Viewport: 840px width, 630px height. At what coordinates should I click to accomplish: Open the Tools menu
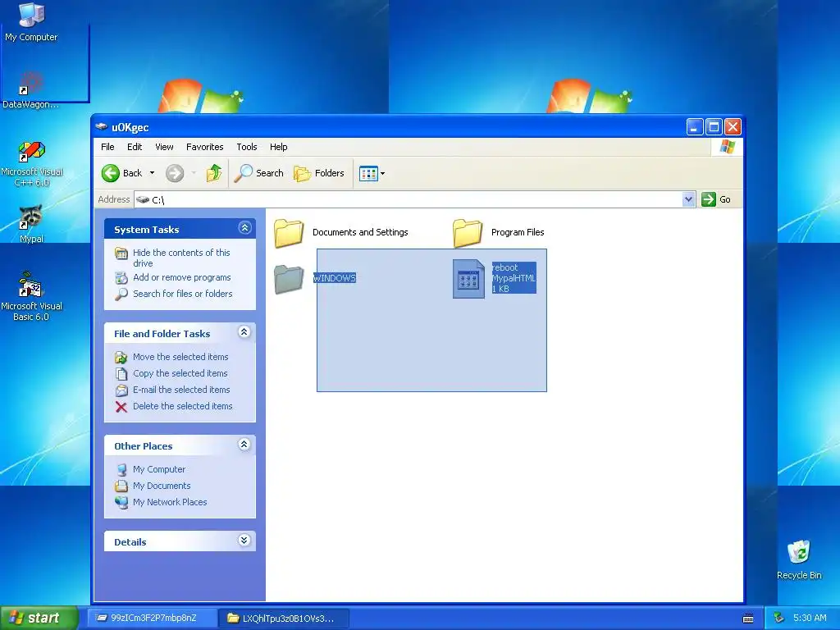pyautogui.click(x=246, y=147)
